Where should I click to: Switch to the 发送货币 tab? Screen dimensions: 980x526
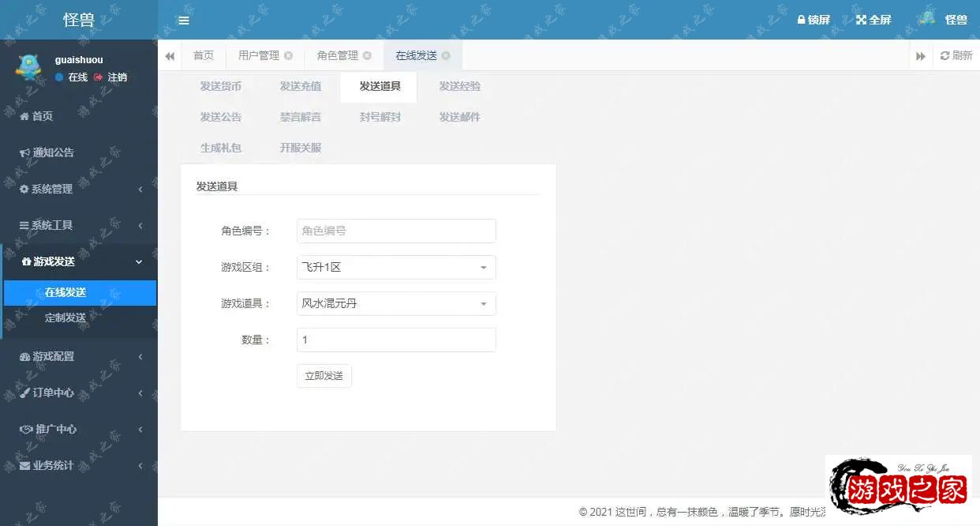pyautogui.click(x=221, y=87)
